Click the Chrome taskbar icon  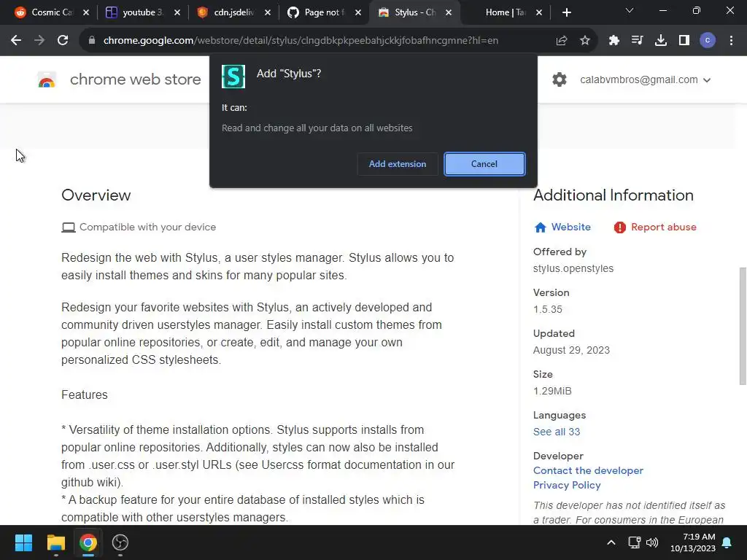(x=88, y=542)
